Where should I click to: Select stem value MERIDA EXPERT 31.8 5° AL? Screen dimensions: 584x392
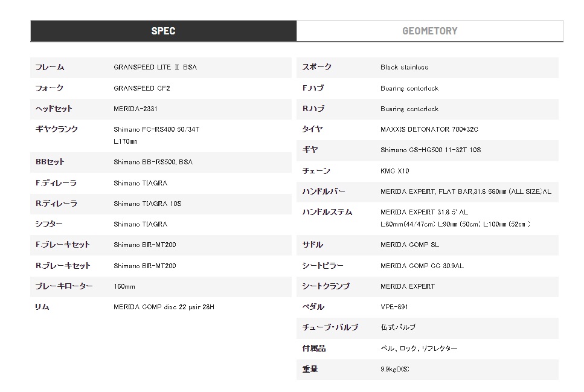pyautogui.click(x=424, y=212)
